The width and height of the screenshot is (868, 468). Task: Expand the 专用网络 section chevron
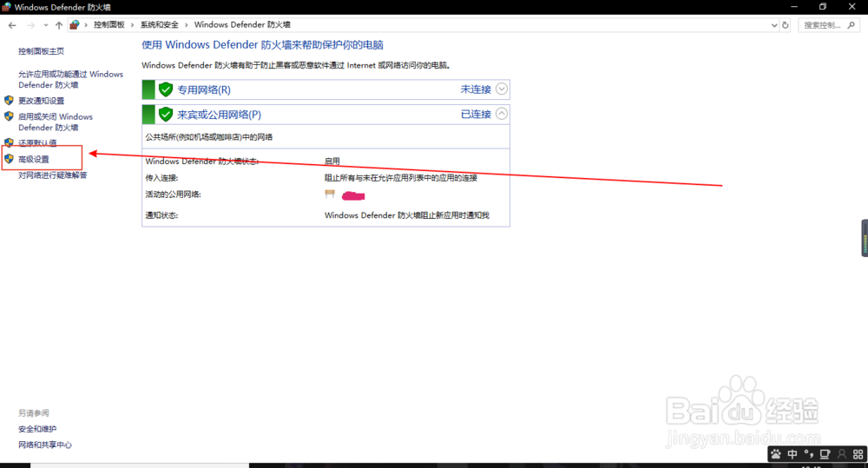click(502, 89)
